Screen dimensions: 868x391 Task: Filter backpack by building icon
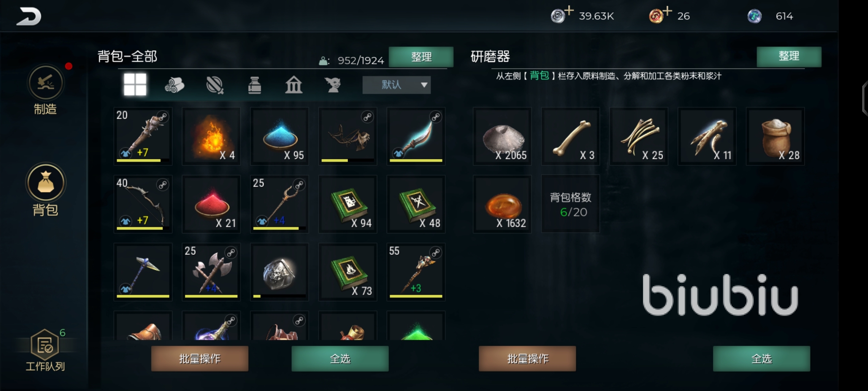click(294, 85)
